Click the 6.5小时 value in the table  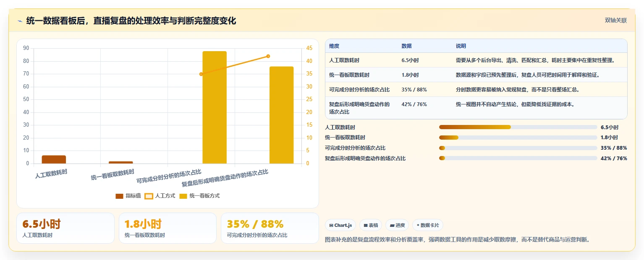click(x=410, y=60)
